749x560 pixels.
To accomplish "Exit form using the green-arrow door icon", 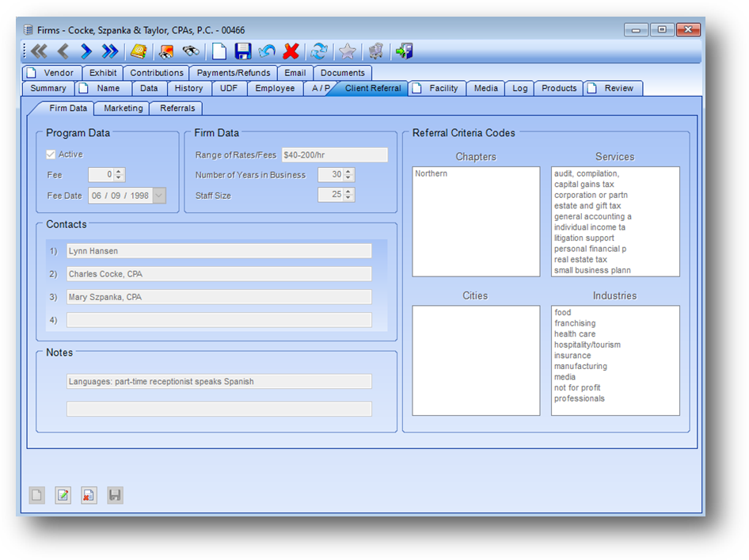I will coord(404,51).
